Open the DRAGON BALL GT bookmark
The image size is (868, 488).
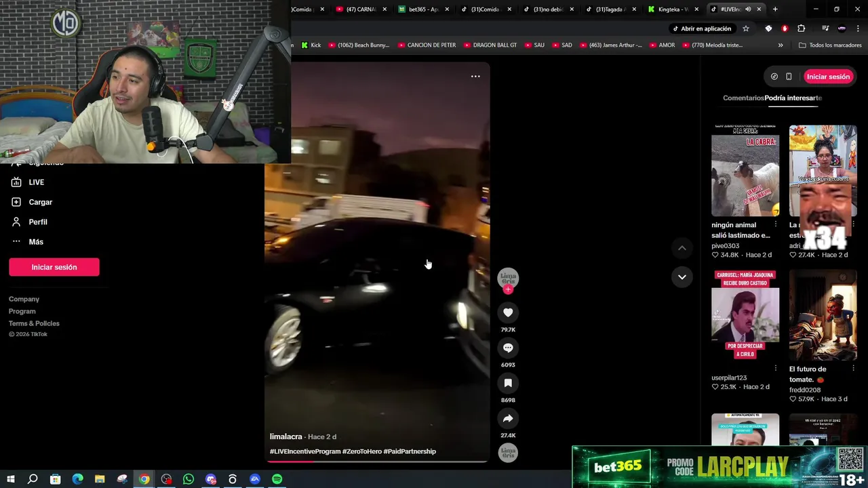(x=490, y=45)
